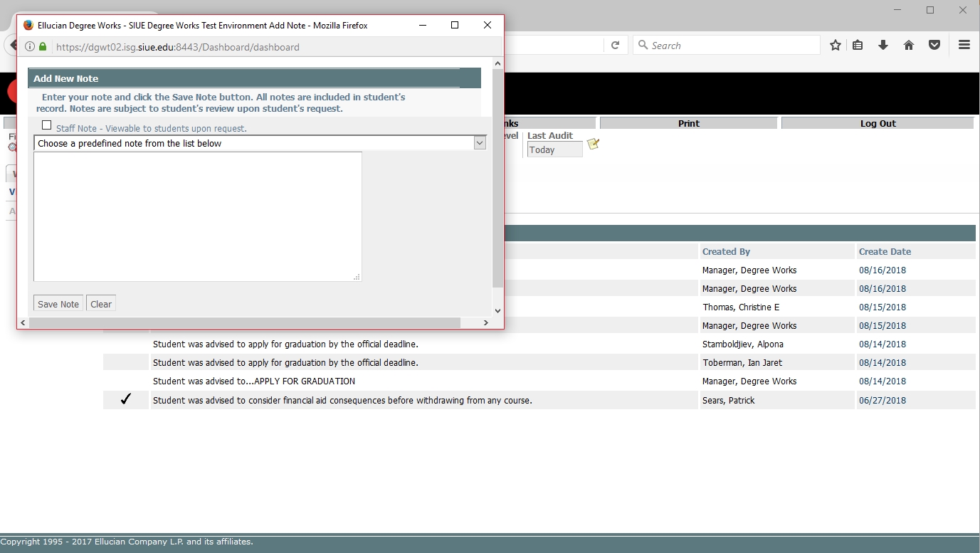Open the 06/27/2018 create date link

pos(882,400)
